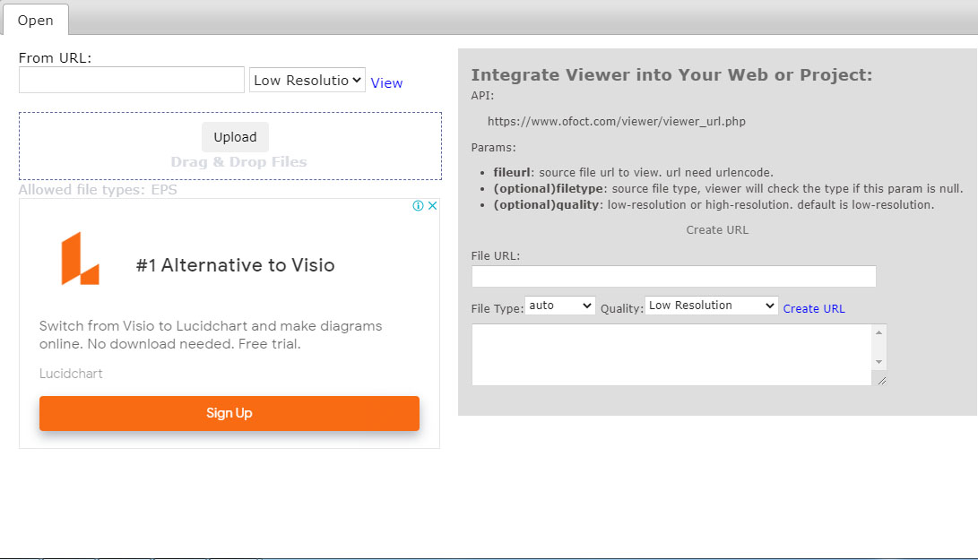Click the ad info icon
Viewport: 978px width, 560px height.
coord(418,206)
